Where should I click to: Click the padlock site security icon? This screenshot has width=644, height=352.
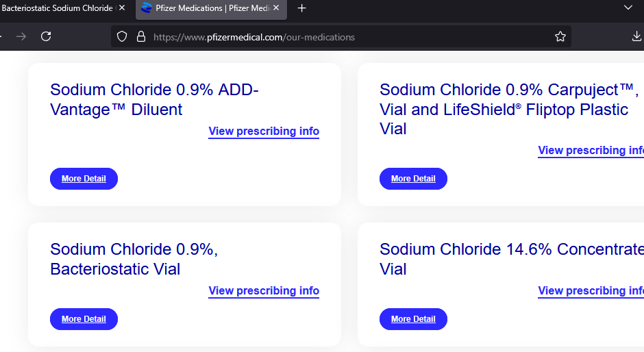click(x=141, y=36)
